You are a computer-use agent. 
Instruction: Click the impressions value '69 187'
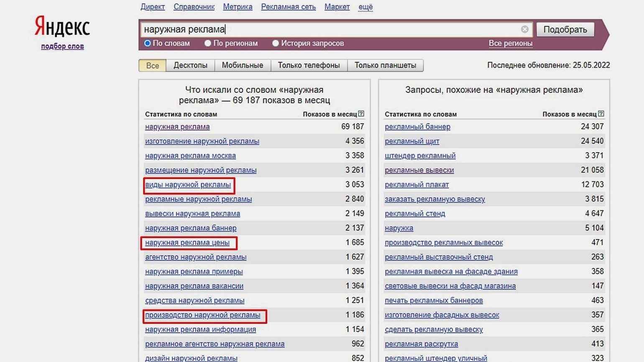coord(353,126)
